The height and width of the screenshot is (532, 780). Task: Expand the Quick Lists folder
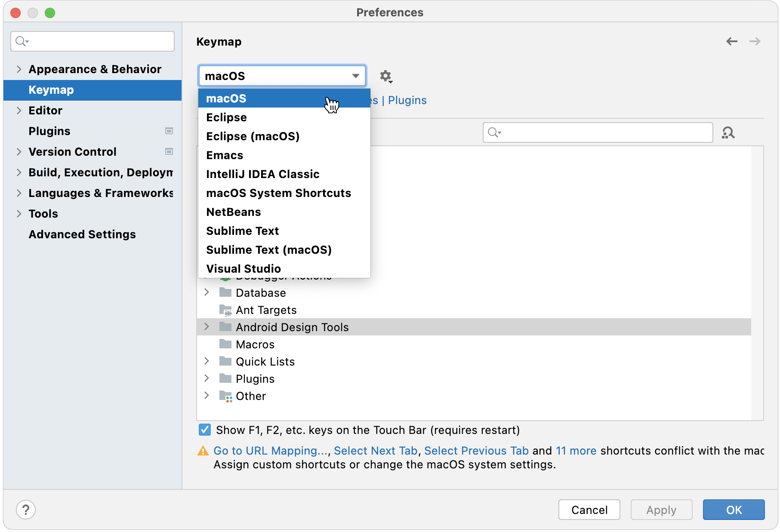[x=207, y=361]
